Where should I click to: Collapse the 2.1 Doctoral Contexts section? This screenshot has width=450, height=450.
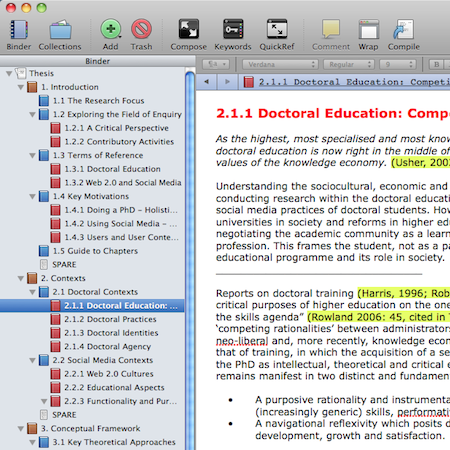click(32, 292)
